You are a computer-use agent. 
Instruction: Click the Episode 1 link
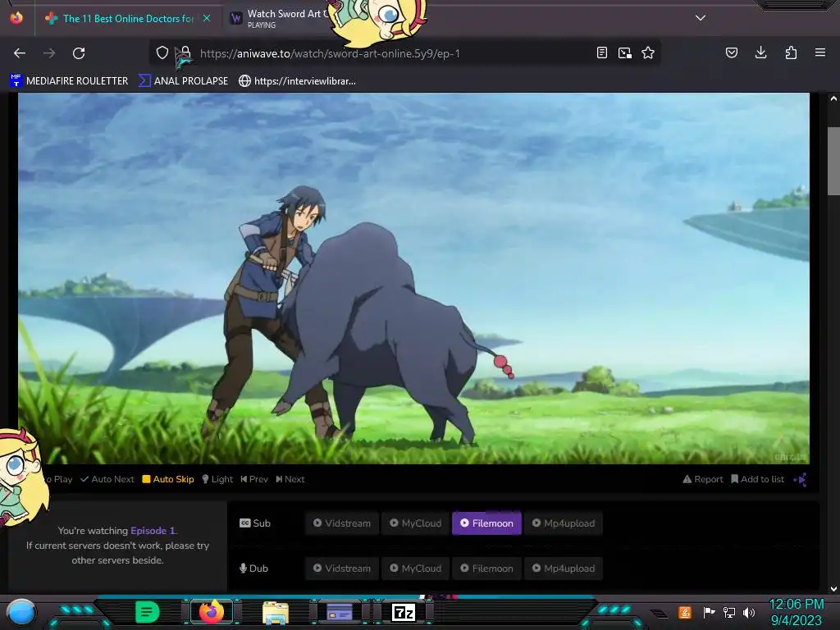[153, 531]
